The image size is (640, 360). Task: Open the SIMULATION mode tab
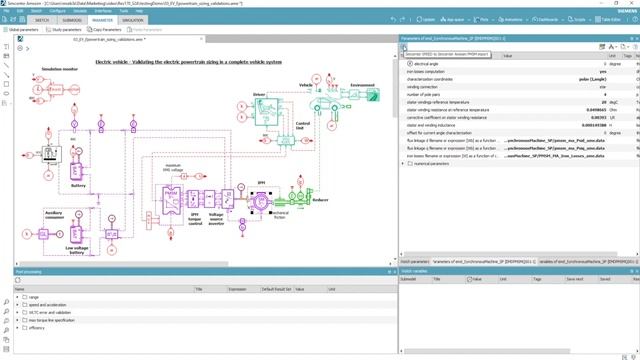(133, 20)
